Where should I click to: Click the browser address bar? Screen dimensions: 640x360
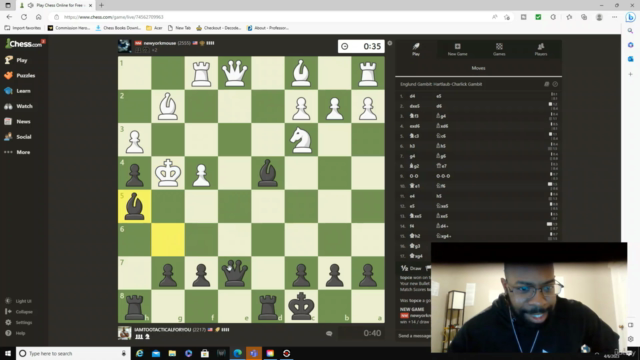(x=269, y=17)
